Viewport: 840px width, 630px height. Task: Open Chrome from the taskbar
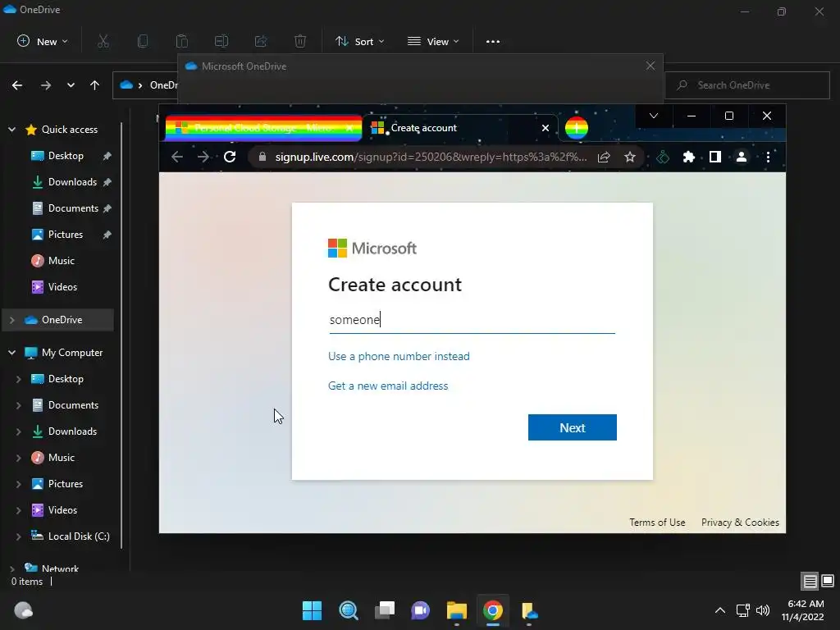point(493,610)
